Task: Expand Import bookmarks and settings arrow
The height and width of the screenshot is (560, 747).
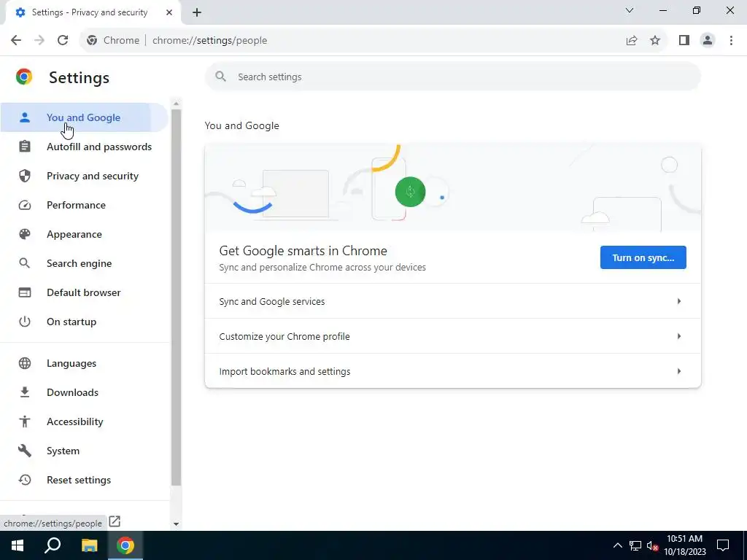Action: pyautogui.click(x=679, y=371)
